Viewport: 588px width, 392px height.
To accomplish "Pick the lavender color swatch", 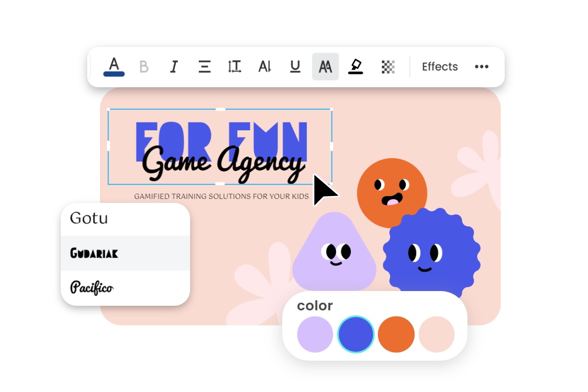I will pos(315,334).
